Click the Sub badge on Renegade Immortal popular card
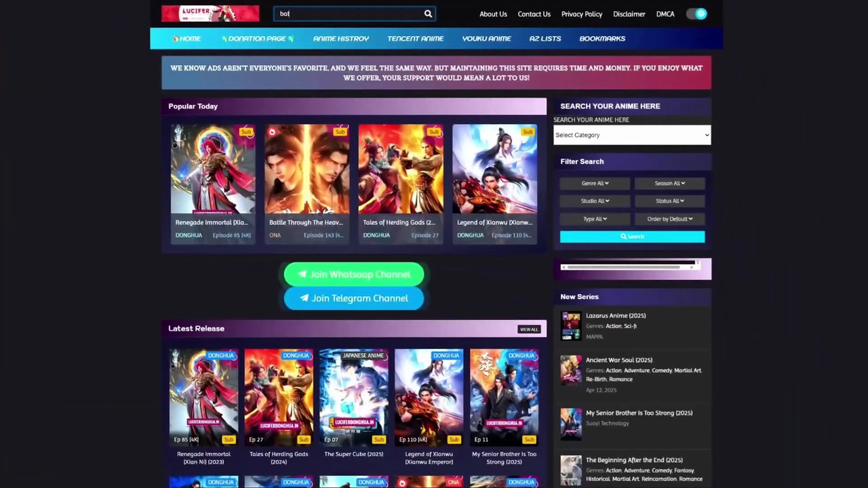This screenshot has height=488, width=868. pos(245,132)
